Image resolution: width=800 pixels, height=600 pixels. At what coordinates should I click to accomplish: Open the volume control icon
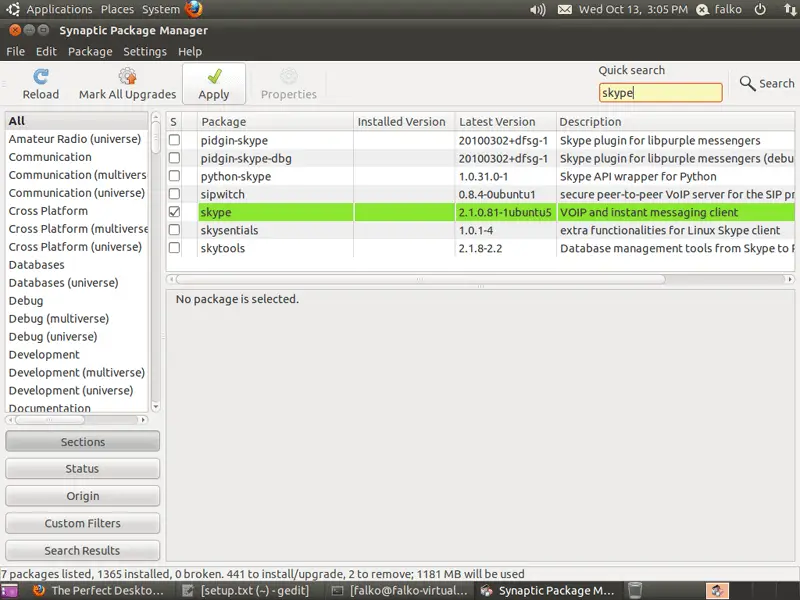538,9
